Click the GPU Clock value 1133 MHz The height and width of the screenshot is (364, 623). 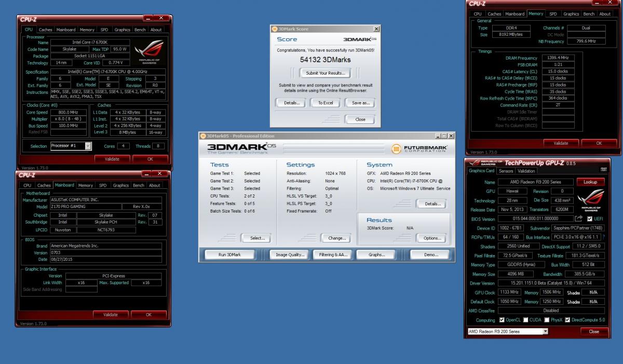[509, 292]
